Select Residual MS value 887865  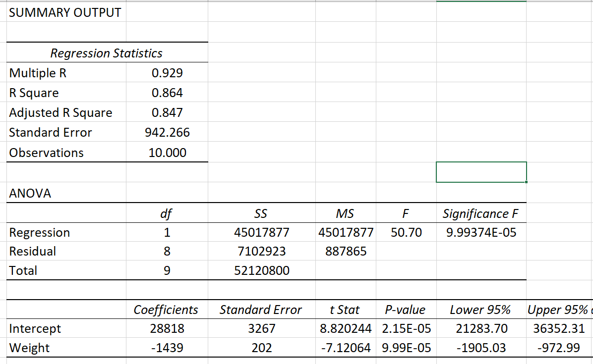[x=346, y=251]
